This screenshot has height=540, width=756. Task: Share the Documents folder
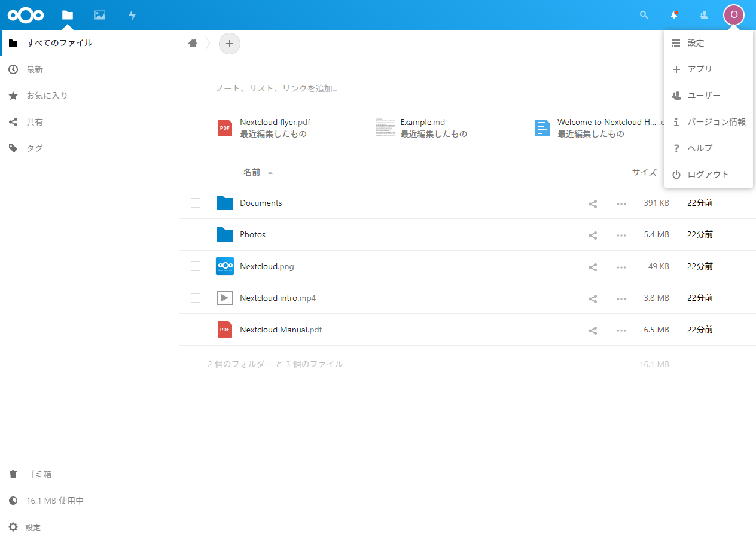(593, 203)
